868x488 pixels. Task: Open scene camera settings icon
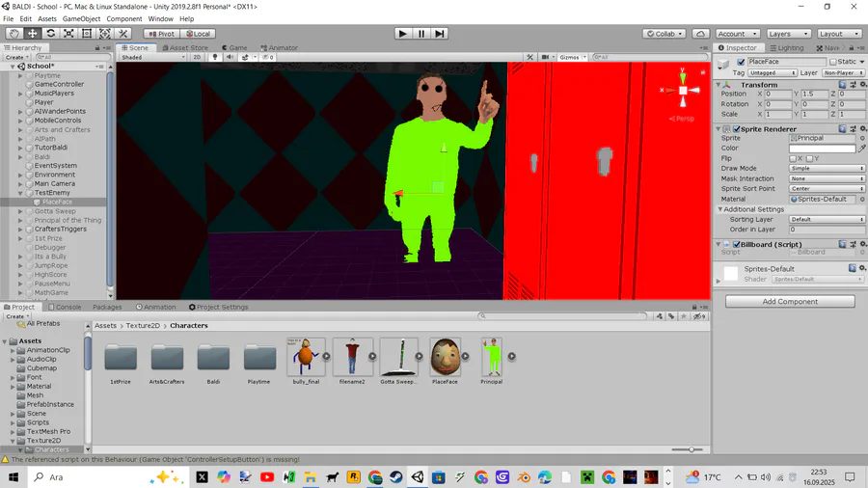tap(545, 57)
